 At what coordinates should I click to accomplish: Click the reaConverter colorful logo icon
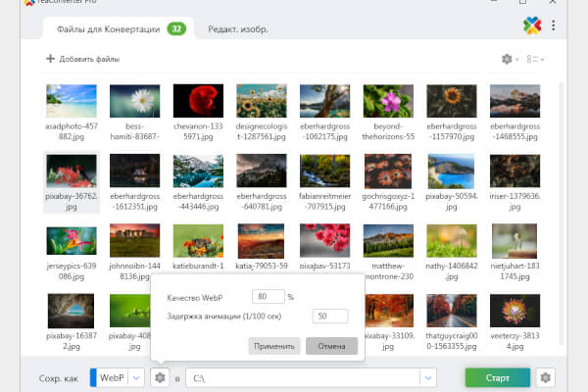click(x=532, y=25)
